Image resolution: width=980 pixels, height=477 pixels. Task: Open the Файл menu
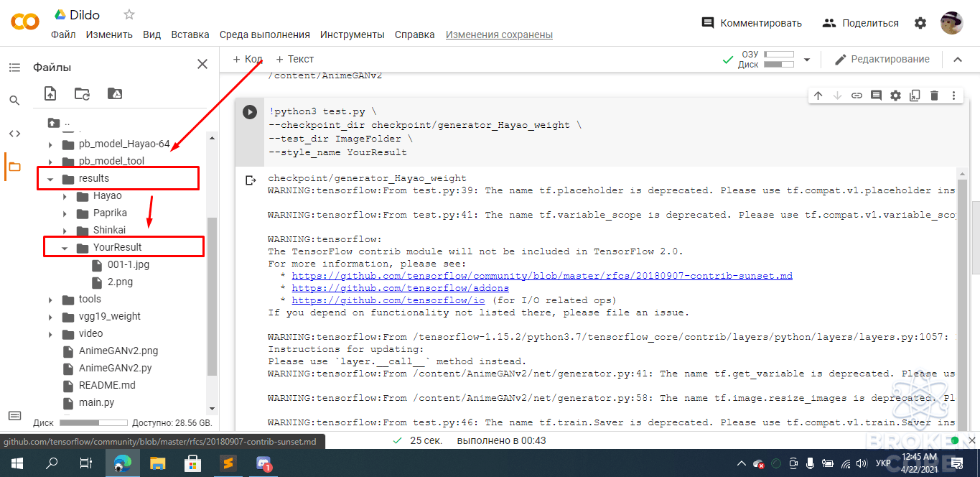coord(63,34)
